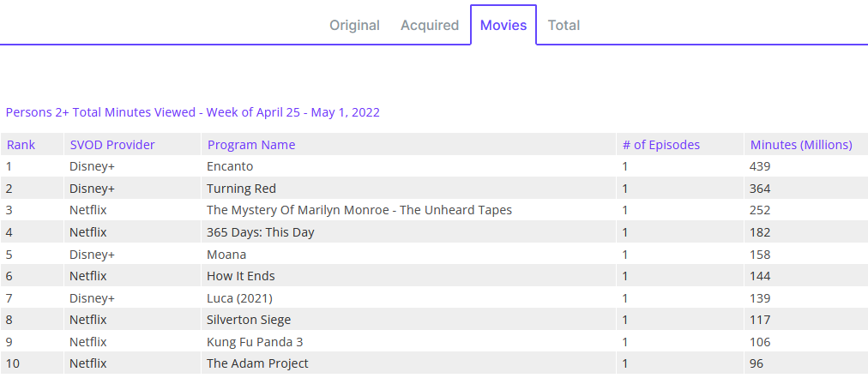
Task: Click the Turning Red program name
Action: (x=241, y=189)
